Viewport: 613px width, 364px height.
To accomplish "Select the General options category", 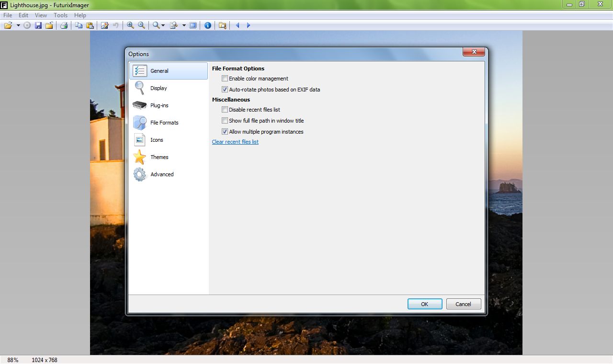I will click(169, 71).
